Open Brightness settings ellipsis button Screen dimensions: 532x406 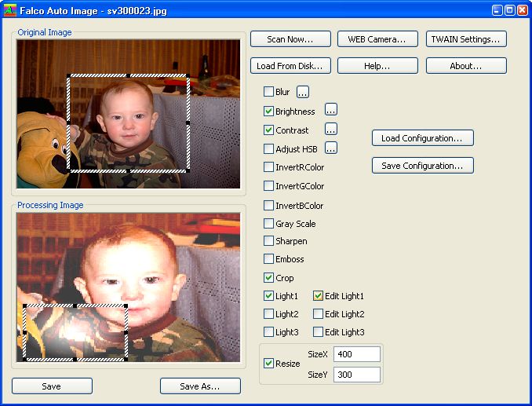point(331,110)
